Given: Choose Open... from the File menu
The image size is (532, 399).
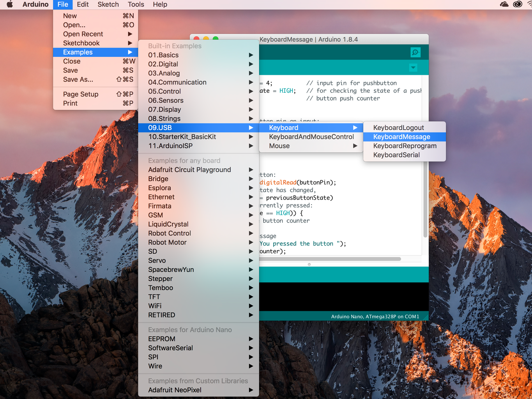Looking at the screenshot, I should [x=95, y=25].
